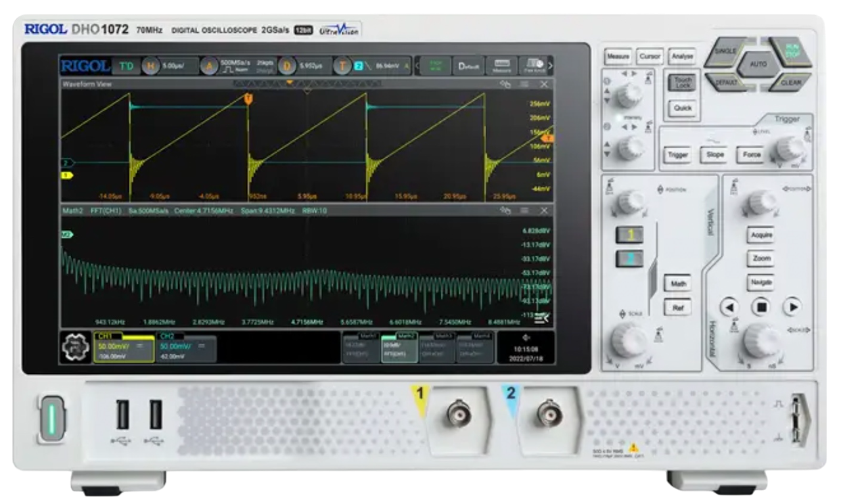Toggle the green RUN/STOP key
841x504 pixels.
coord(790,52)
